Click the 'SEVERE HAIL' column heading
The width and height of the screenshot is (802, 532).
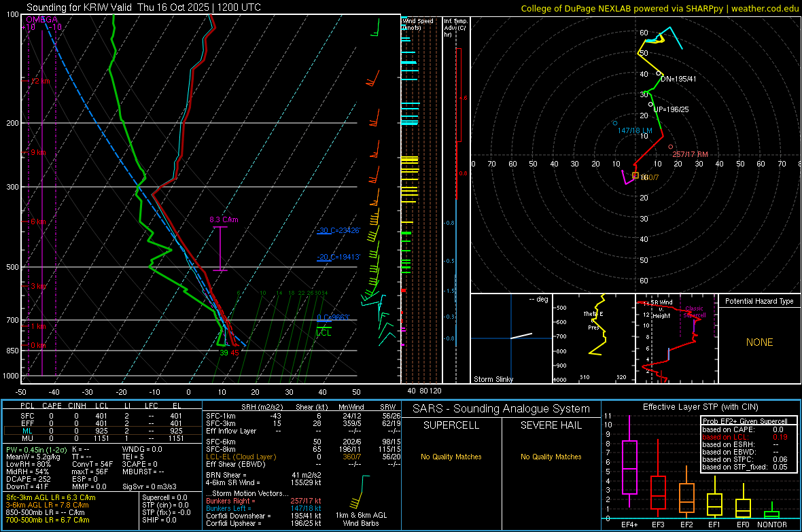click(x=551, y=425)
